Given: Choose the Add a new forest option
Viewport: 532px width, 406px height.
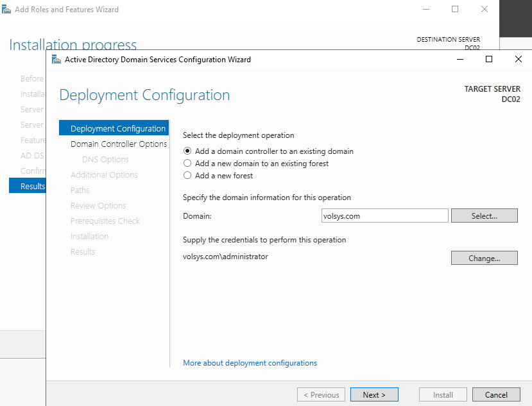Looking at the screenshot, I should click(x=187, y=176).
